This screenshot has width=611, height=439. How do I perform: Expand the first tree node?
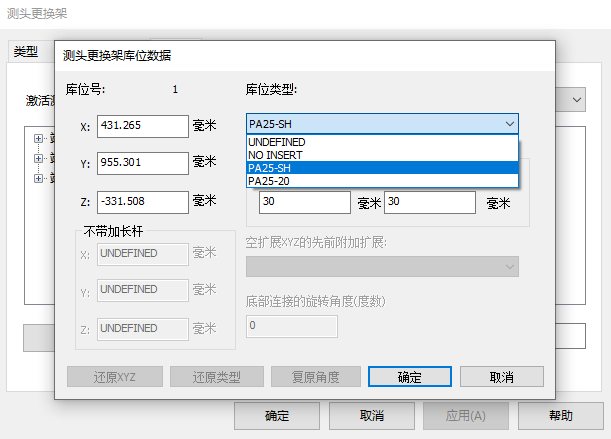[39, 139]
